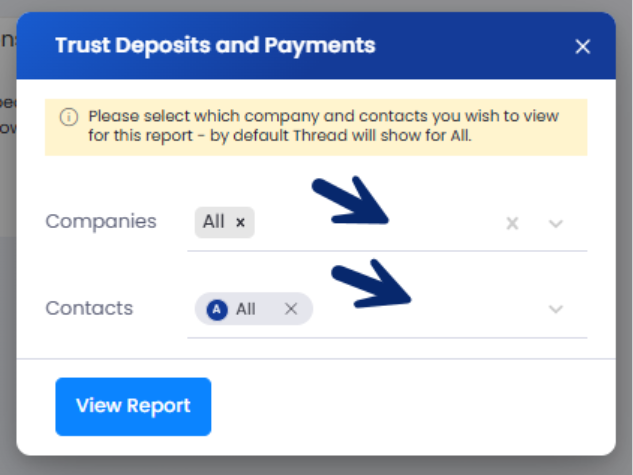Focus the Contacts selection input area

coord(387,309)
